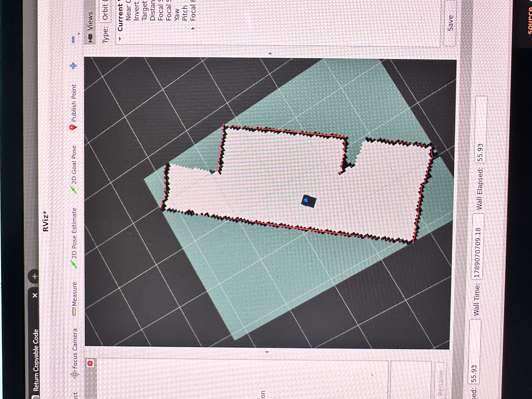Click the Publish Point tool label
Image resolution: width=532 pixels, height=399 pixels.
(x=74, y=103)
